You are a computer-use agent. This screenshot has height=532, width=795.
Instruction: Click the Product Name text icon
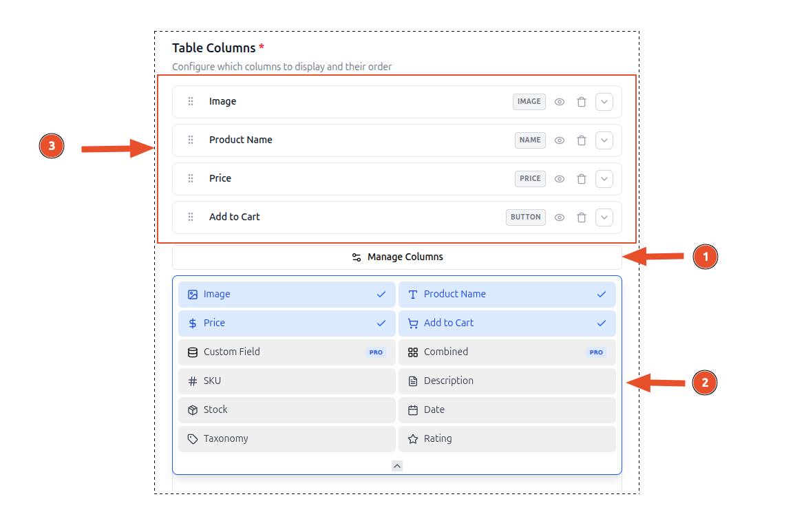pos(412,294)
